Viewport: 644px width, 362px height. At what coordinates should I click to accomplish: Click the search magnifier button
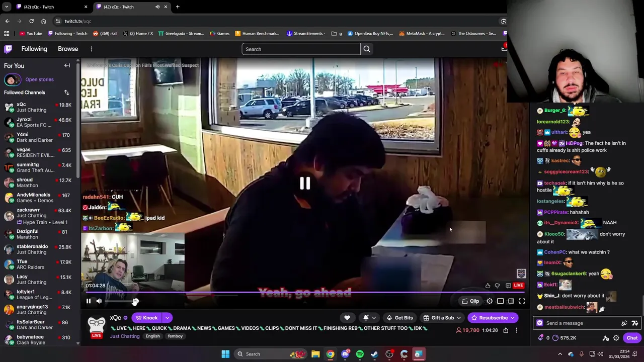[x=367, y=49]
